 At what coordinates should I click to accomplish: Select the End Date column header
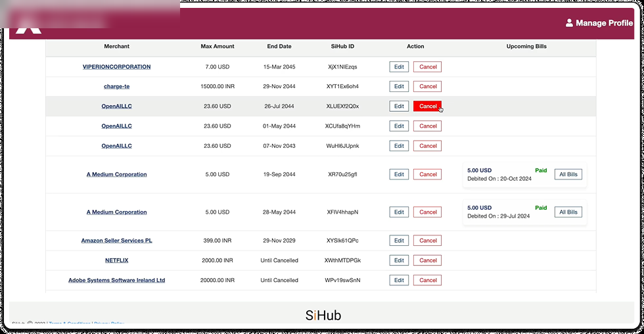(279, 47)
